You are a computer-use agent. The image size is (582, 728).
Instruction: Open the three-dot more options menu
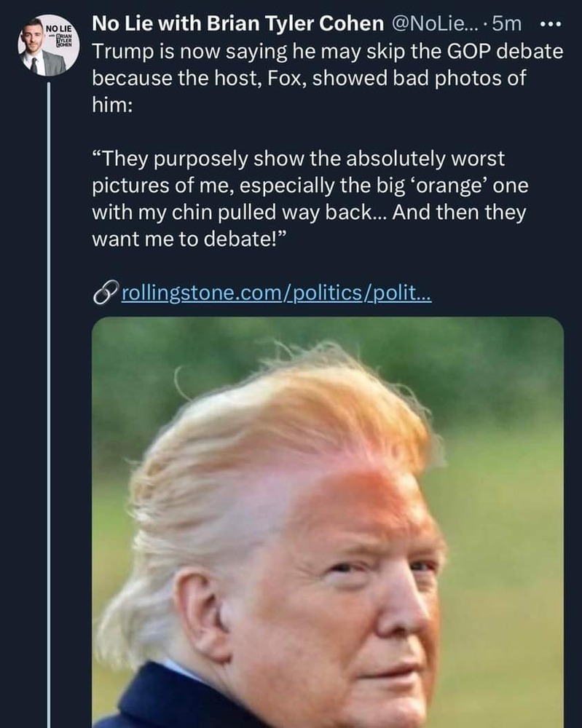click(x=551, y=23)
